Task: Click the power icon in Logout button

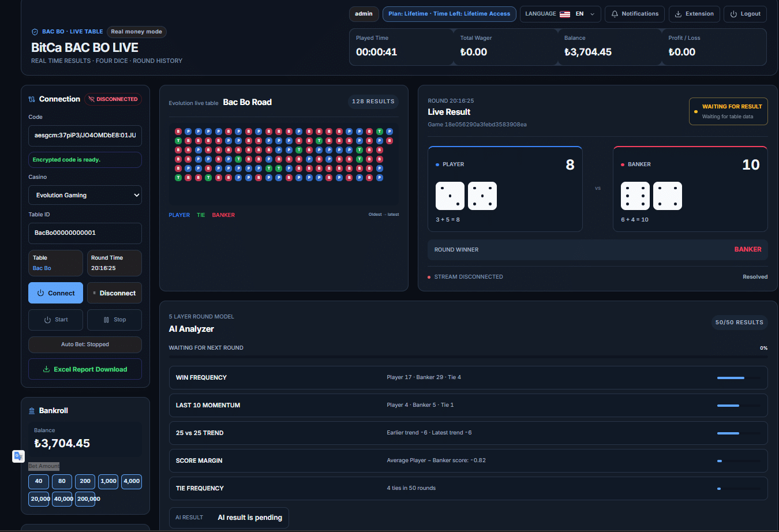Action: tap(733, 14)
